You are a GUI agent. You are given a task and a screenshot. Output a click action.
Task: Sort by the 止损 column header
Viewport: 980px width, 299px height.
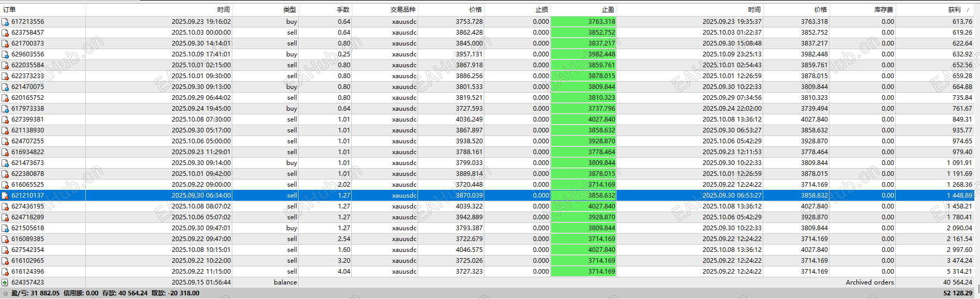tap(542, 10)
